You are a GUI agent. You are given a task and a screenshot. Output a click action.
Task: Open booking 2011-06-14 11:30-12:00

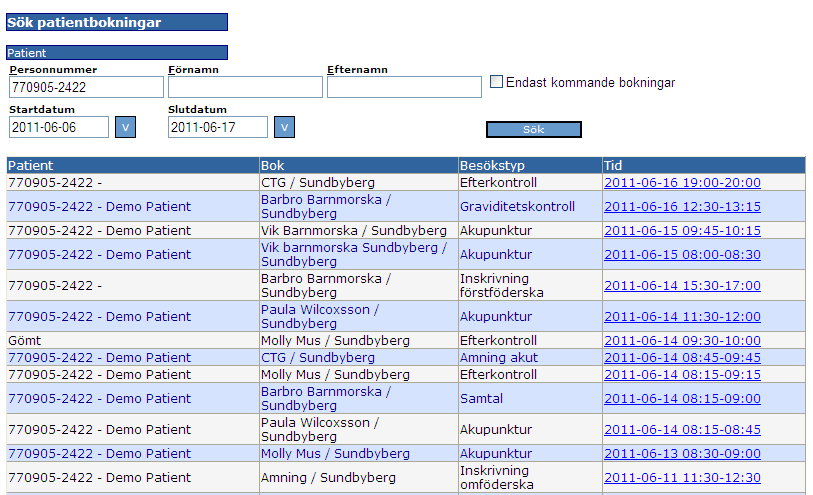pyautogui.click(x=682, y=316)
